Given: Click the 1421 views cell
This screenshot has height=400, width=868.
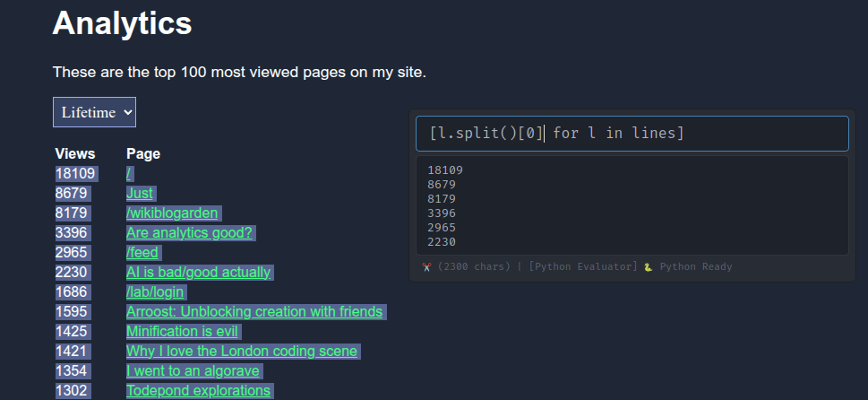Looking at the screenshot, I should point(72,352).
